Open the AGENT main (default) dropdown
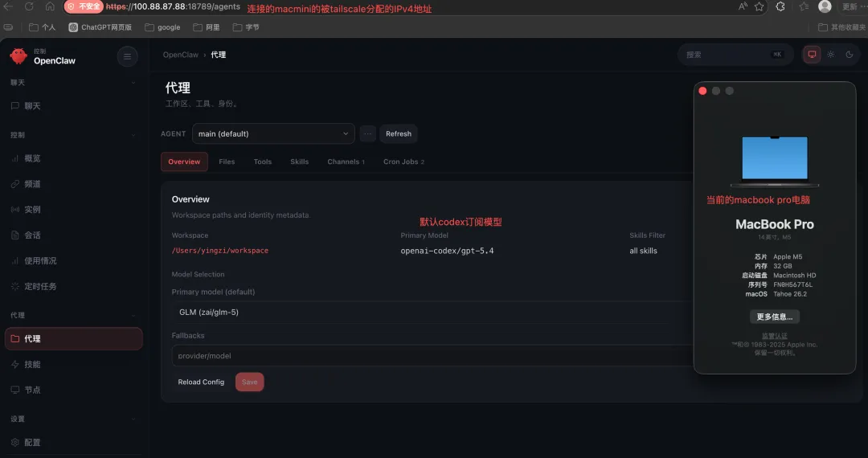The image size is (868, 458). (273, 134)
